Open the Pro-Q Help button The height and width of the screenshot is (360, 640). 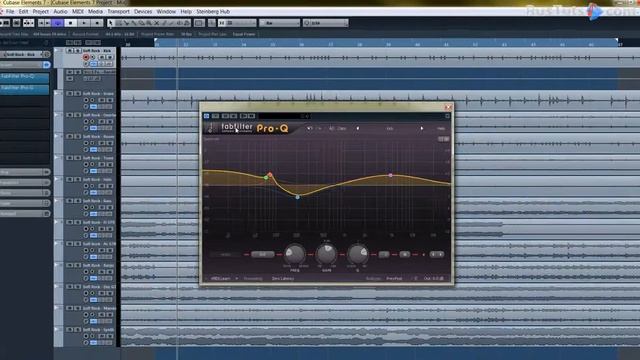pos(441,129)
